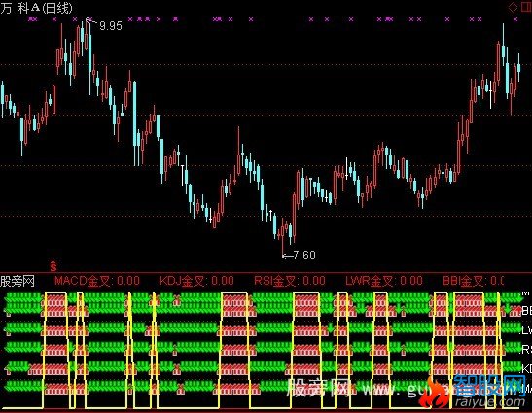Select the KDJ金叉 value readout
The width and height of the screenshot is (532, 413).
196,281
